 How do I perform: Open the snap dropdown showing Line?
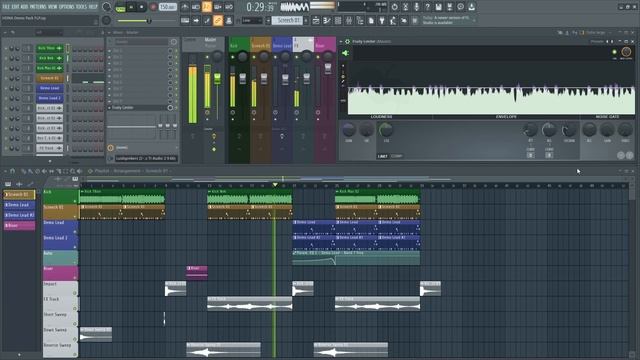252,20
